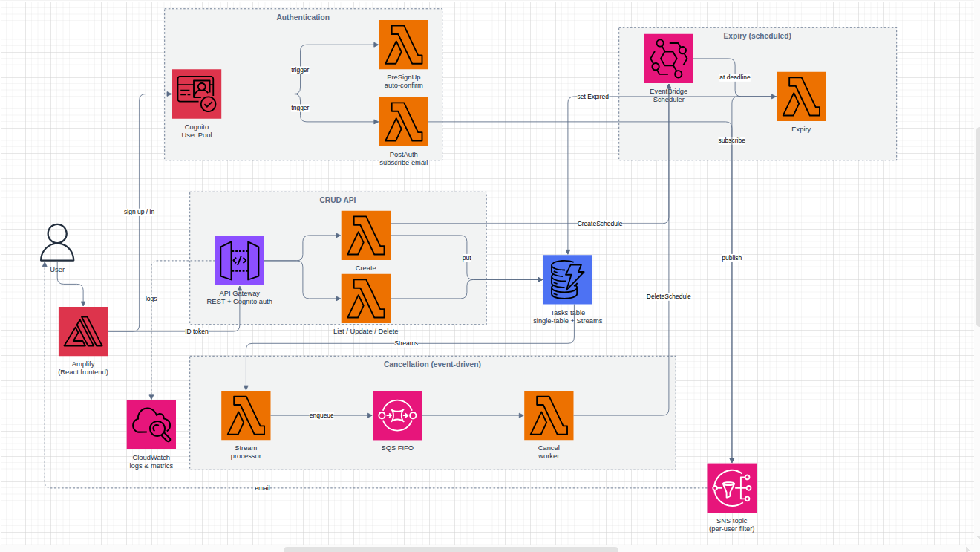The height and width of the screenshot is (552, 980).
Task: Click the 'Tasks table single-table + Streams' caption
Action: pos(568,317)
